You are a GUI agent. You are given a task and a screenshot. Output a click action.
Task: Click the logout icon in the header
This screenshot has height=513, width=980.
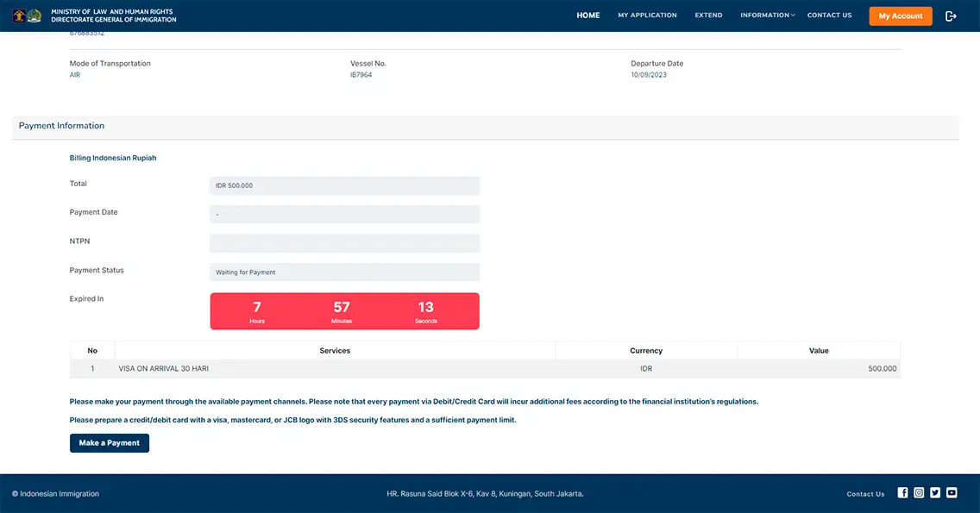(951, 16)
